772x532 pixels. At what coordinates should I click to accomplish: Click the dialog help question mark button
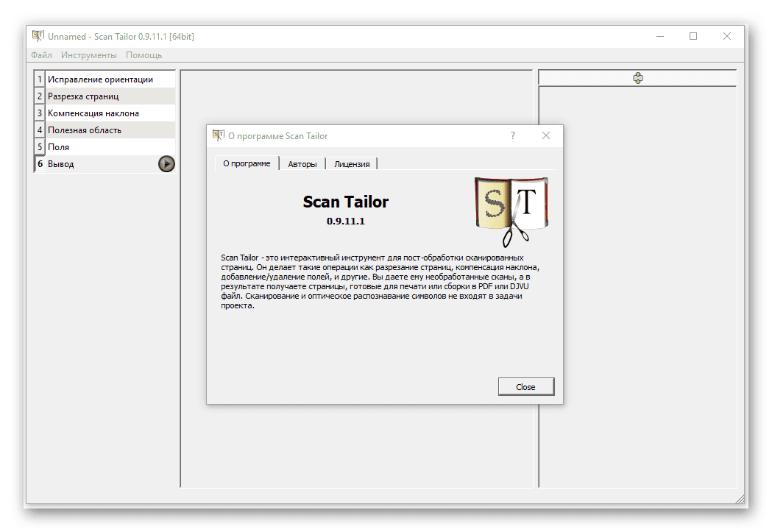[512, 135]
